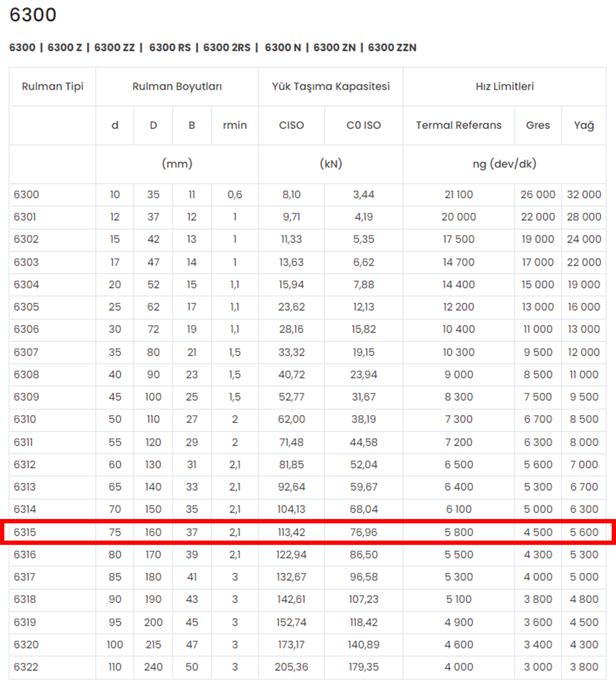Click the Rulman Boyutları header cell
This screenshot has width=616, height=688.
tap(177, 86)
